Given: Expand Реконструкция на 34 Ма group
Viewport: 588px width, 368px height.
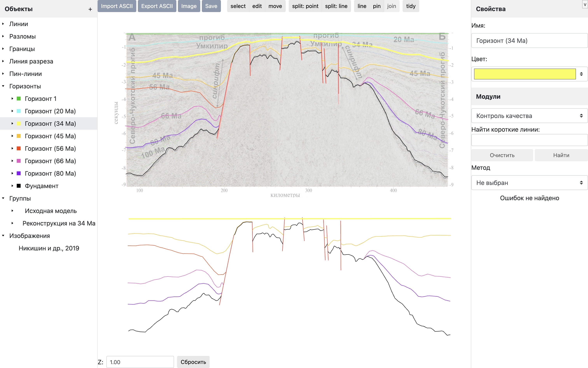Looking at the screenshot, I should (12, 223).
